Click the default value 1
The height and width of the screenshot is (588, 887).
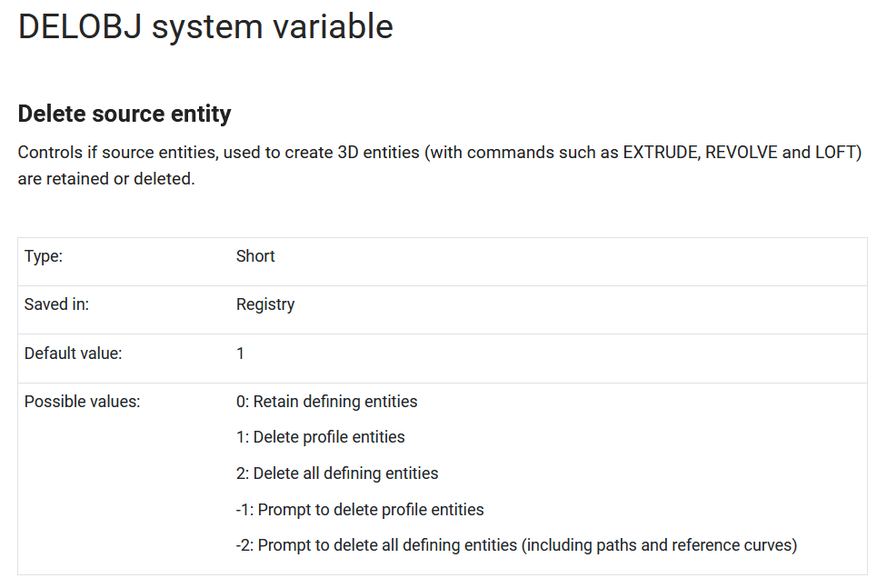pos(240,354)
